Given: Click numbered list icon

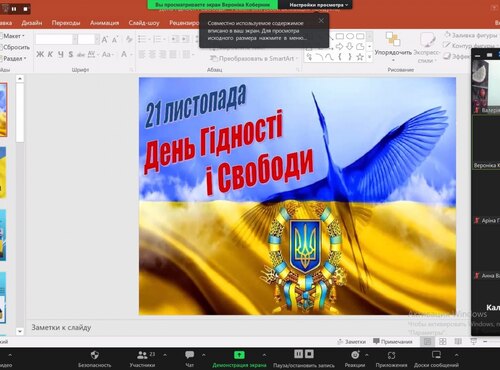Looking at the screenshot, I should tap(157, 39).
